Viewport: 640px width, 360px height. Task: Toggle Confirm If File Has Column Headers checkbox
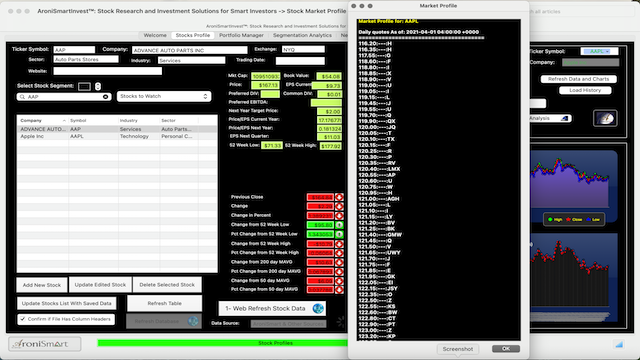22,319
